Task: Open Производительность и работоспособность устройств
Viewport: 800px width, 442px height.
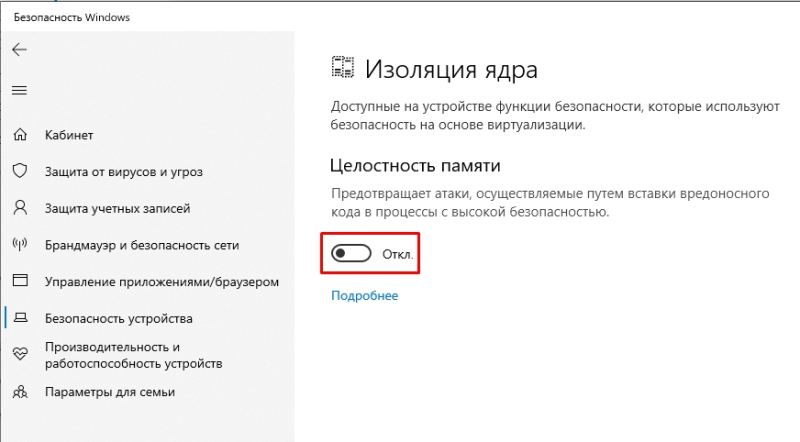Action: (x=134, y=355)
